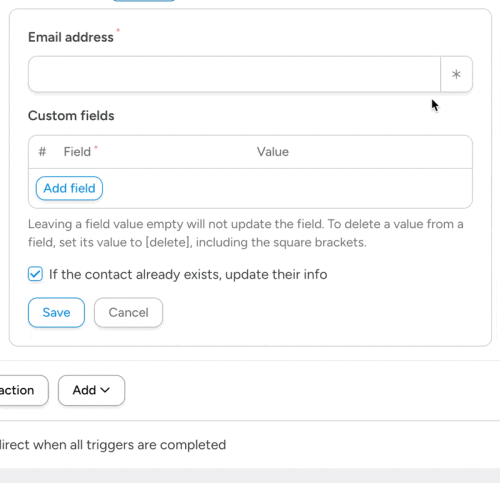Click the # column header
This screenshot has height=483, width=500.
[42, 152]
